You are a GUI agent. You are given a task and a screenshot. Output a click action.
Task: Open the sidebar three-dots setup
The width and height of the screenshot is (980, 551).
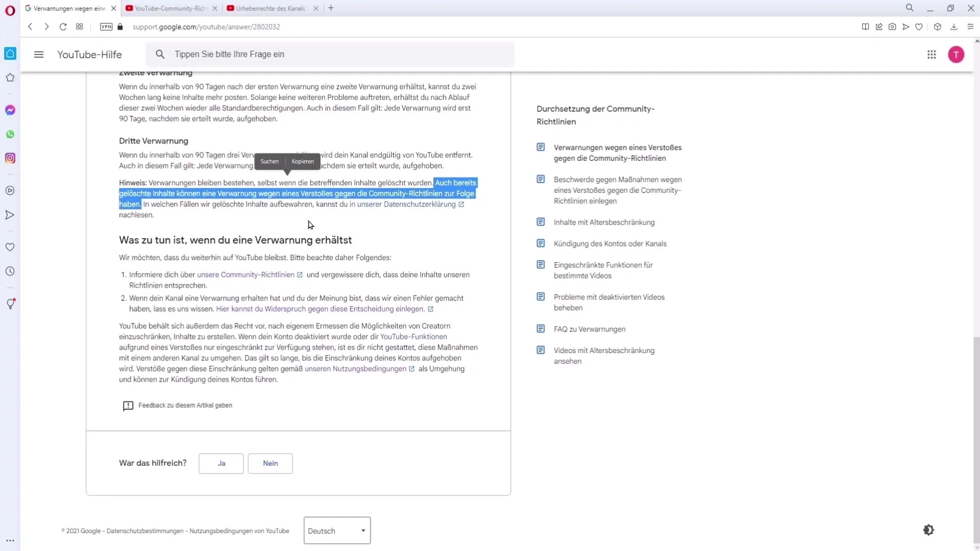(10, 540)
